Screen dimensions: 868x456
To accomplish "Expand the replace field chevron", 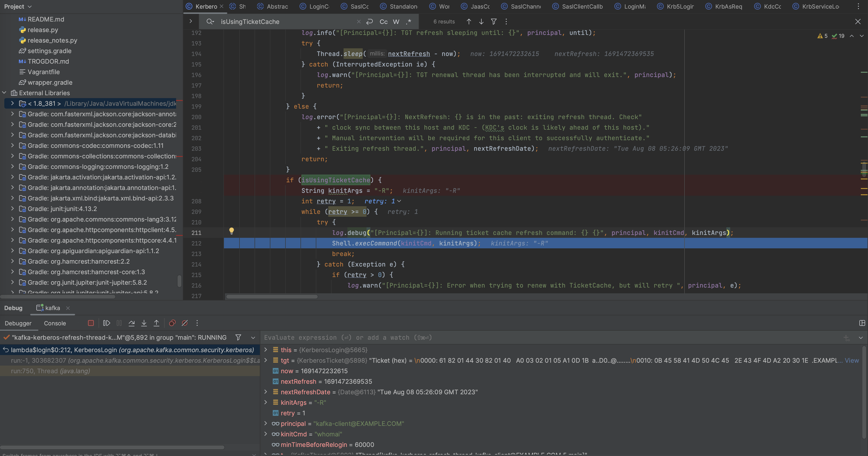I will (x=191, y=21).
